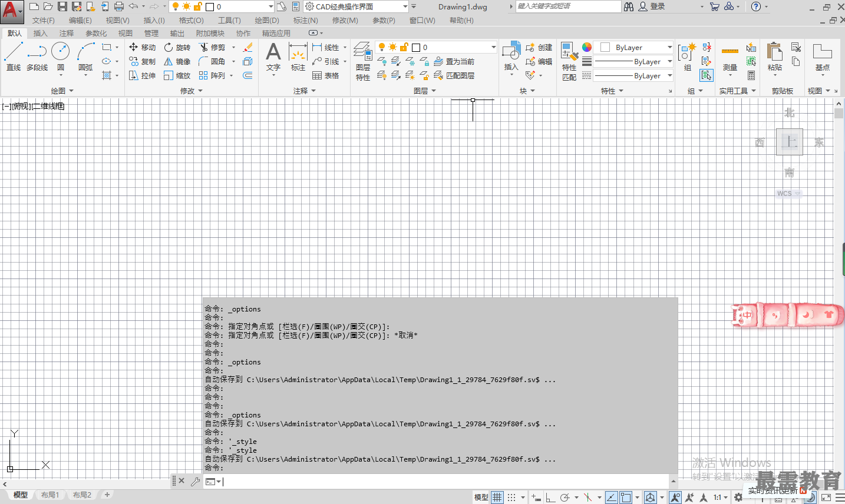
Task: Click the Create block (创建) button
Action: (x=539, y=47)
